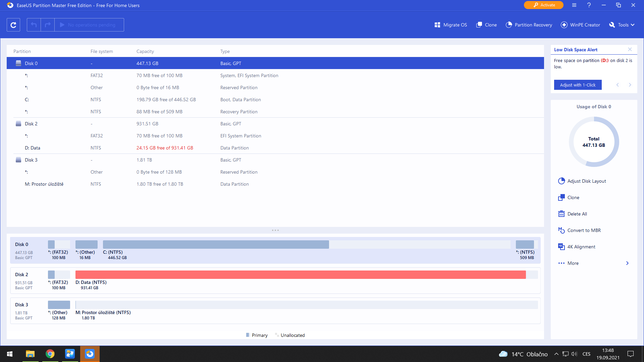Click the refresh disk information icon
This screenshot has height=362, width=644.
(13, 25)
